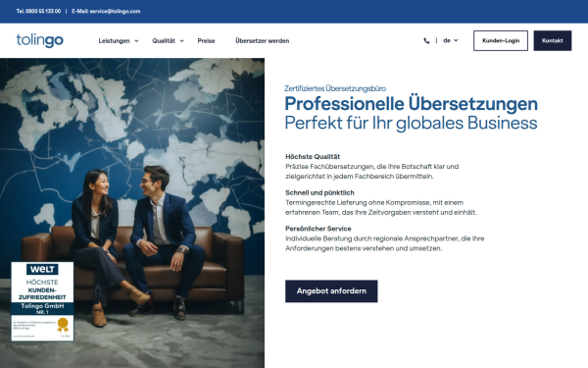Click the 'Professionelle Übersetzungen' heading
The width and height of the screenshot is (588, 368).
[x=411, y=104]
